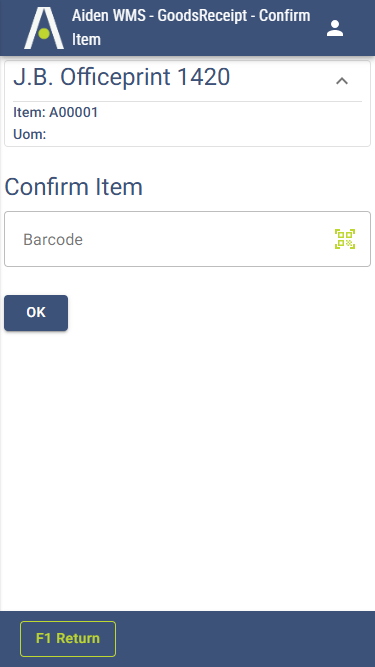Select the J.B. Officeprint 1420 heading
Screen dimensions: 375x667
coord(122,77)
